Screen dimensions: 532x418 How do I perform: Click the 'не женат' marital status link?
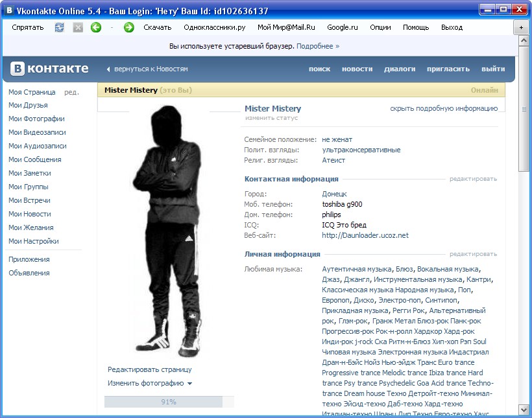point(337,139)
